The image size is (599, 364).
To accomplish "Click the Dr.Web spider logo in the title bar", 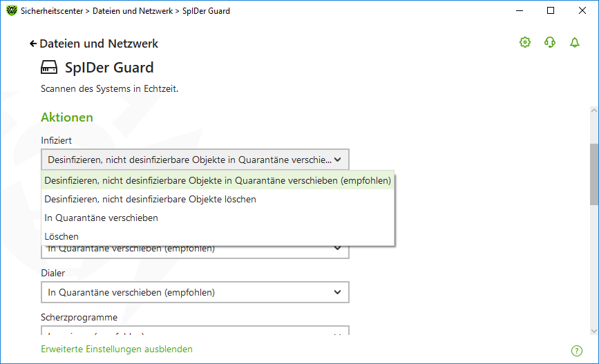I will (12, 10).
